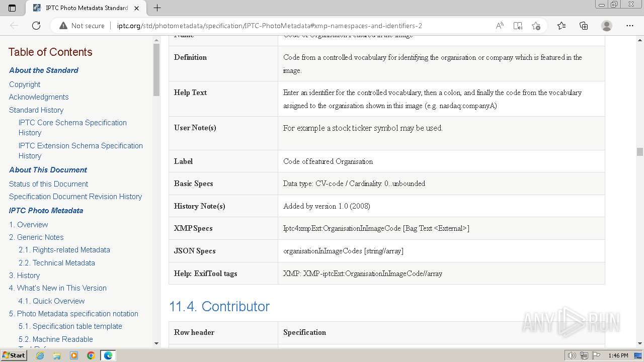644x362 pixels.
Task: Open Settings and more menu
Action: tap(630, 26)
